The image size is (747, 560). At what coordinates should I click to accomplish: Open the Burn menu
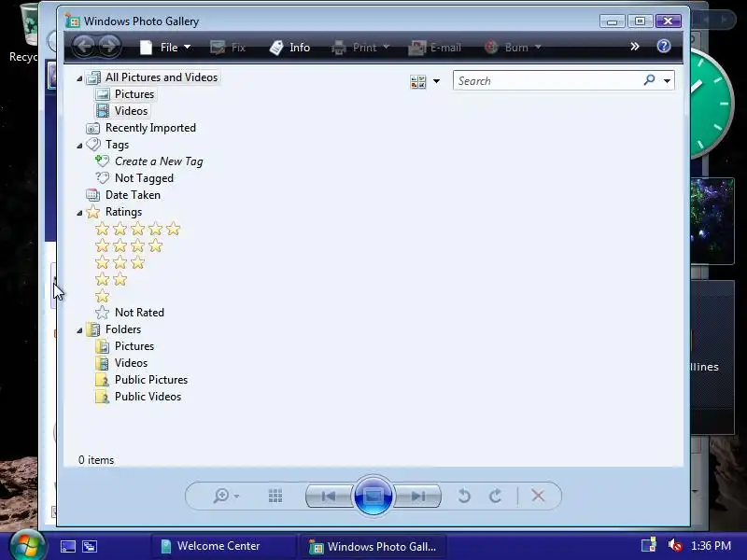(x=513, y=48)
